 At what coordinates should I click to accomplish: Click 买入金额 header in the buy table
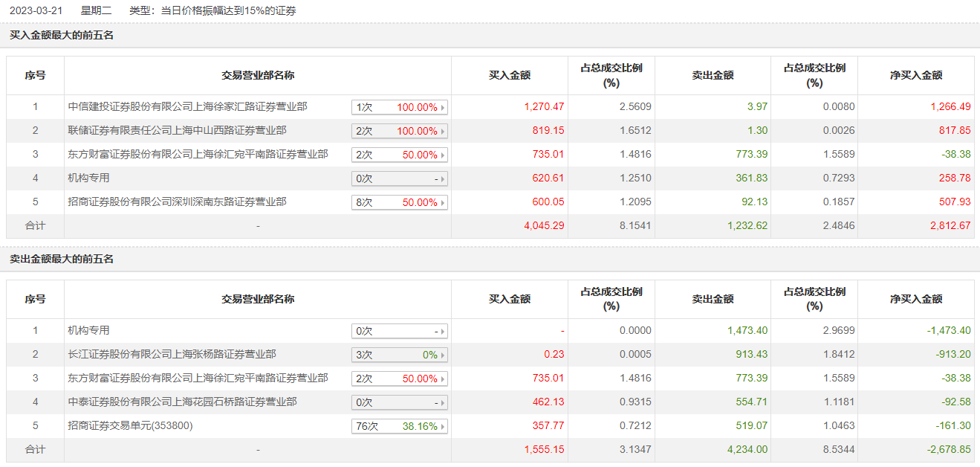[510, 75]
